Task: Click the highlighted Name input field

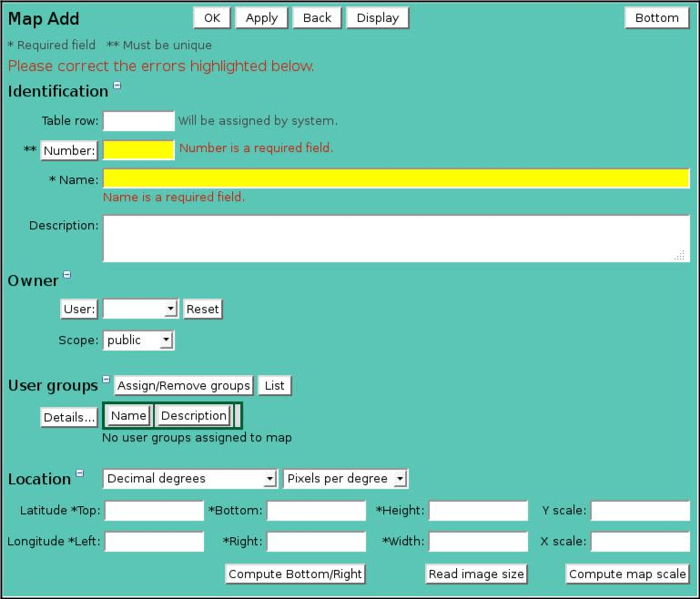Action: coord(396,178)
